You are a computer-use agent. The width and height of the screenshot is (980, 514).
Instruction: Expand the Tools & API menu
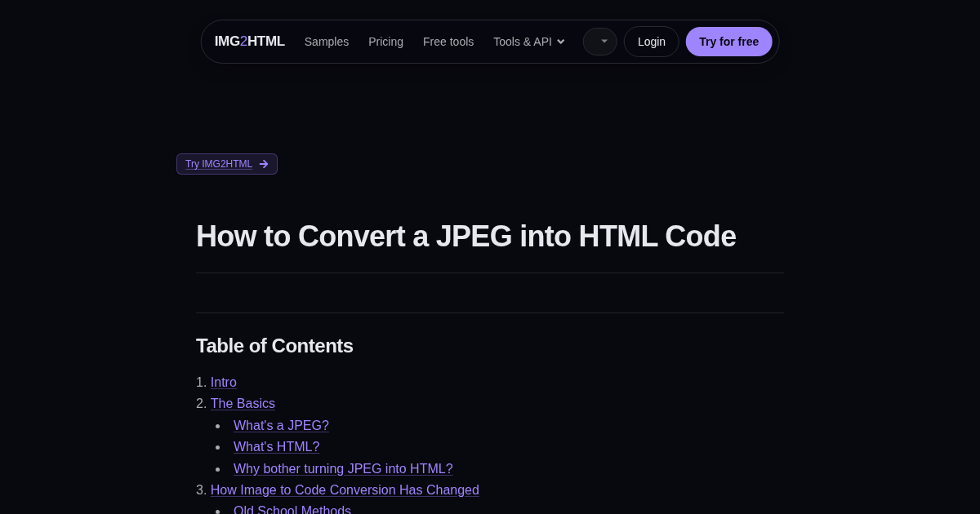click(529, 42)
